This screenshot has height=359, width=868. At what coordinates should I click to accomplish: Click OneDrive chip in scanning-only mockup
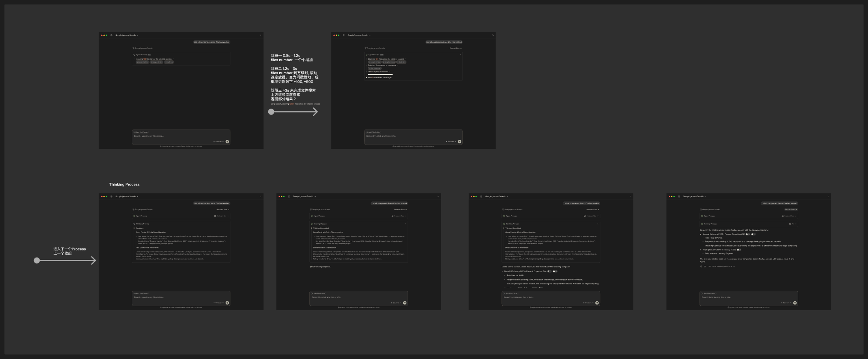(x=169, y=62)
